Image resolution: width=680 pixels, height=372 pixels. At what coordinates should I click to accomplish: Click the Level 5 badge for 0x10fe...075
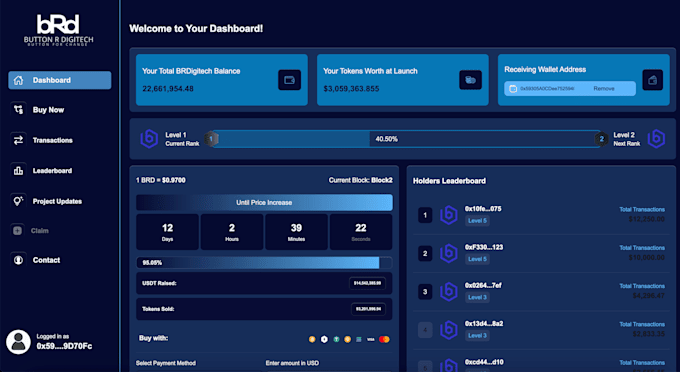coord(477,221)
